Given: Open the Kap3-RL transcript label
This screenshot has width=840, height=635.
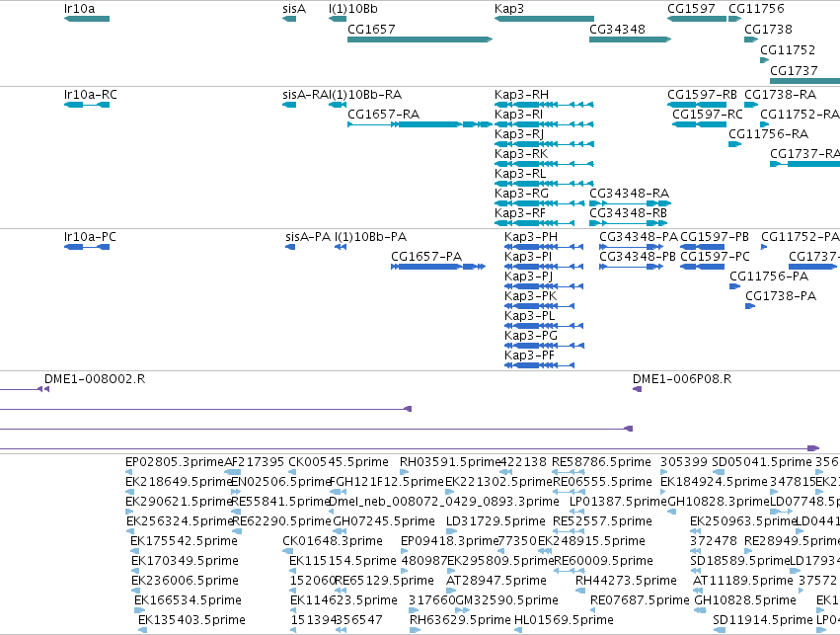Looking at the screenshot, I should [520, 174].
